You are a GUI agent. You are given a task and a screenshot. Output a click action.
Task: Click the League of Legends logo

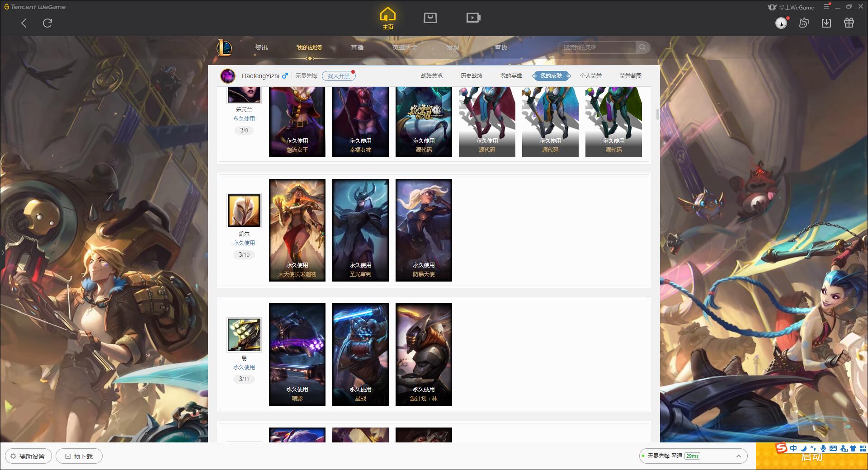coord(224,47)
